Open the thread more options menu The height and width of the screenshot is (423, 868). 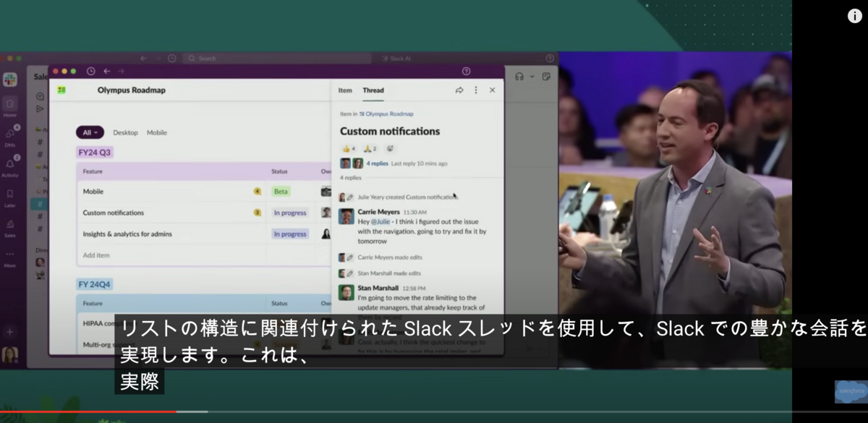tap(476, 90)
